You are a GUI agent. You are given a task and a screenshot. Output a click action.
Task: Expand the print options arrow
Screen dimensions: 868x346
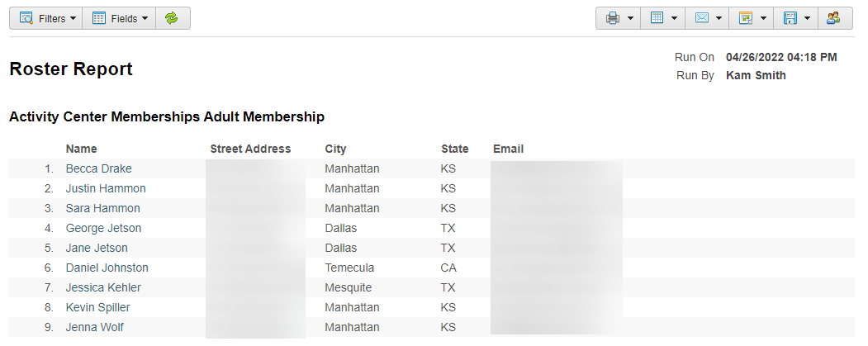click(x=630, y=18)
